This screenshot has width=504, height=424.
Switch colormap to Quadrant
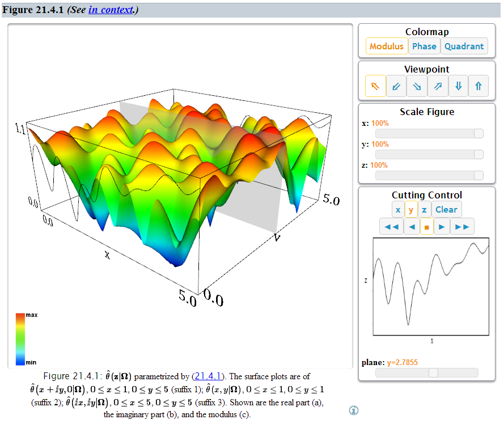(x=464, y=46)
